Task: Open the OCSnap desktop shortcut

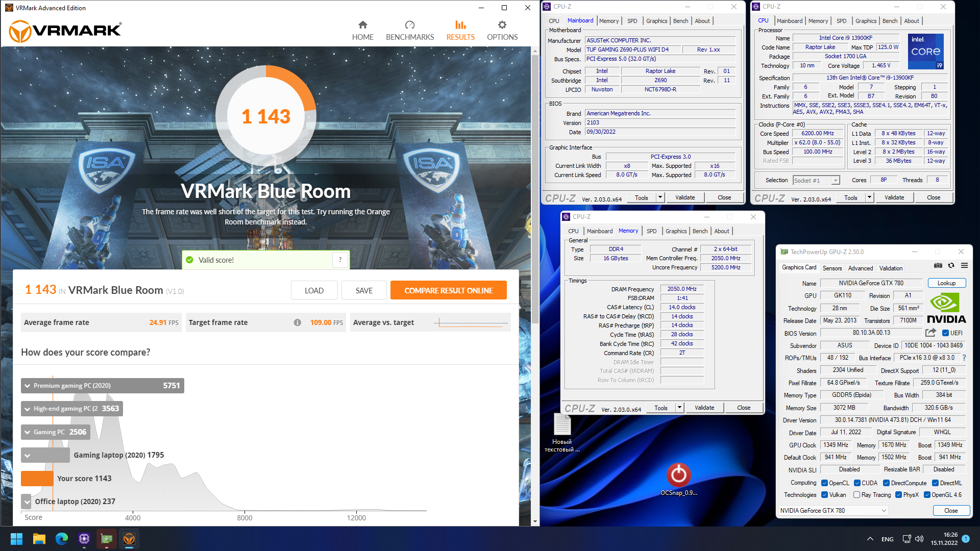Action: pos(678,480)
